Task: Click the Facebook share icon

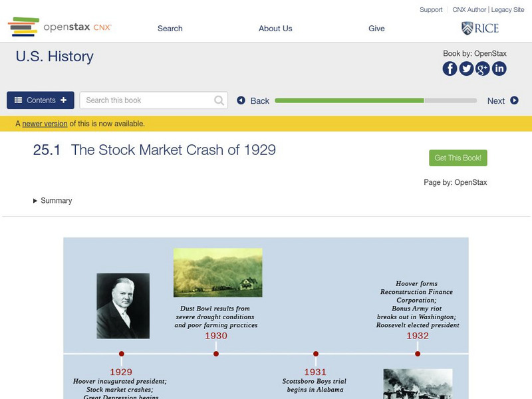Action: pyautogui.click(x=450, y=68)
